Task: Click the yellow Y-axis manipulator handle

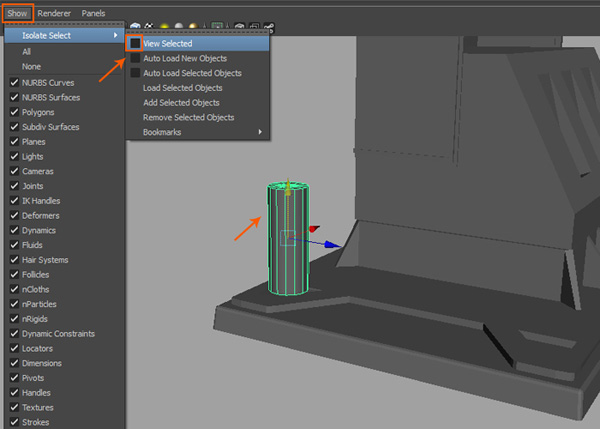Action: (x=289, y=184)
